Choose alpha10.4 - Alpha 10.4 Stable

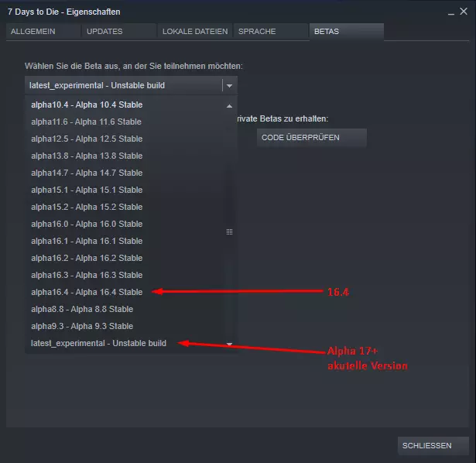pyautogui.click(x=125, y=105)
